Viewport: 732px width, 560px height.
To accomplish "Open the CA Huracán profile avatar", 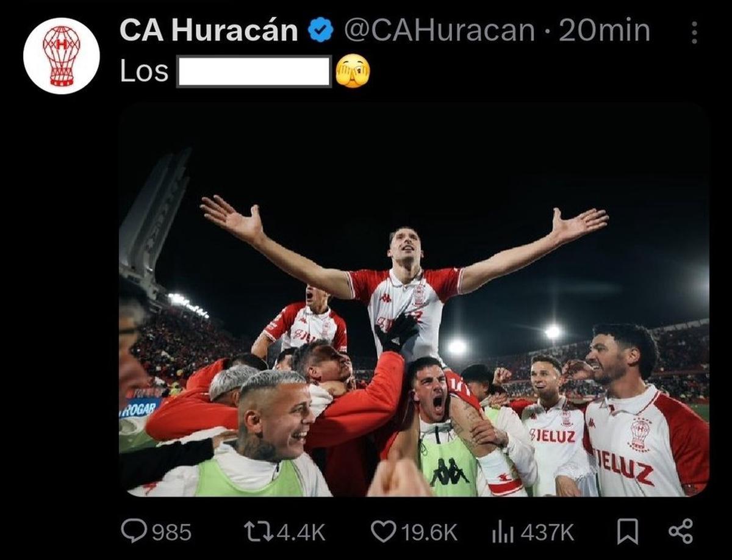I will (61, 56).
